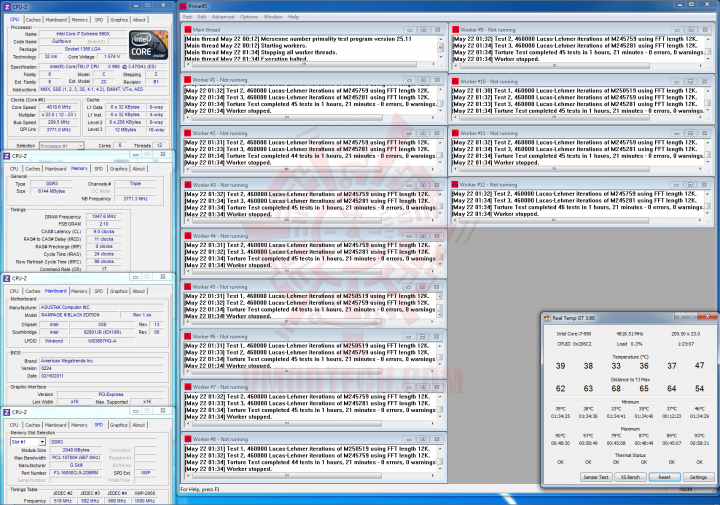Click the Worker #2 window icon

pyautogui.click(x=188, y=133)
